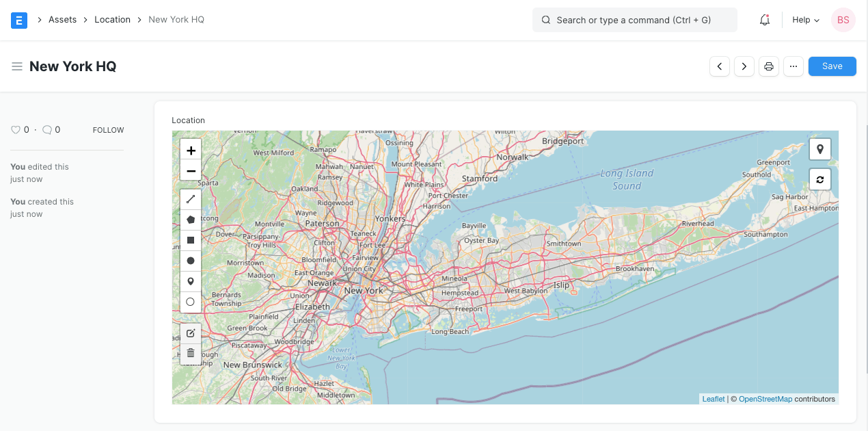Select the polyline drawing tool

tap(191, 199)
